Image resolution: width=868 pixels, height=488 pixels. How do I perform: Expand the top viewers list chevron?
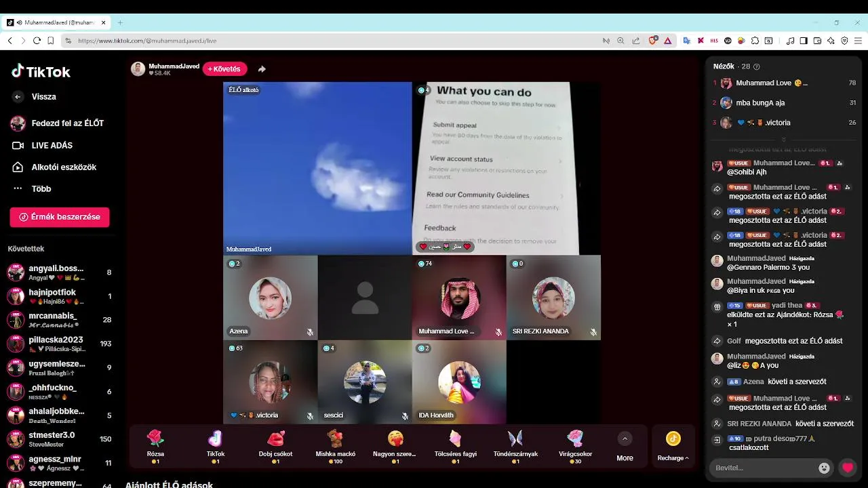(783, 140)
